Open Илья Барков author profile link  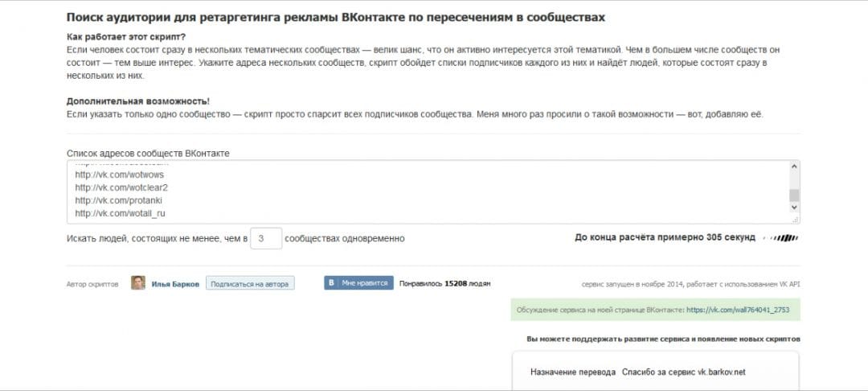pos(175,284)
